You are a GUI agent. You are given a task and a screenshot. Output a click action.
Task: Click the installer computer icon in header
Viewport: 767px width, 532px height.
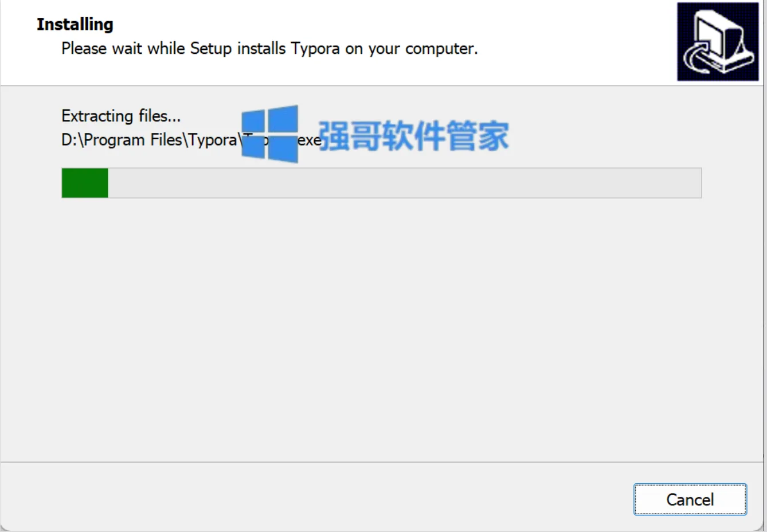[718, 41]
